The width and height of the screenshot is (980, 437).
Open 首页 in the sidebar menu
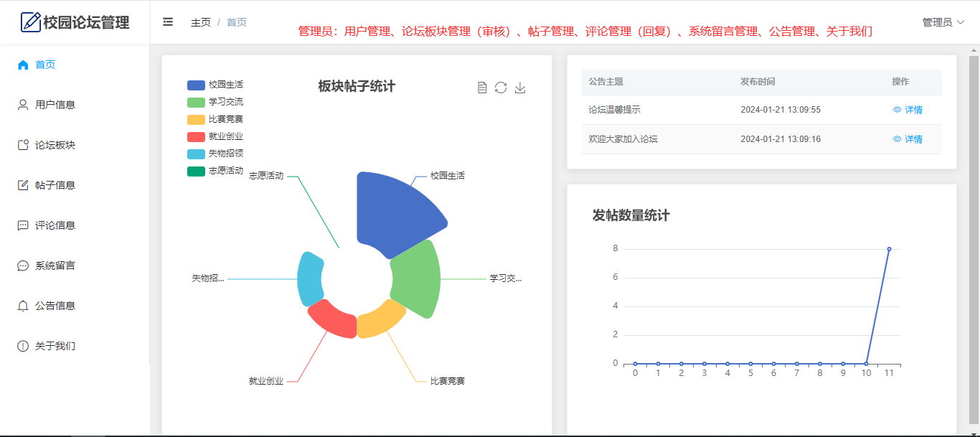click(x=75, y=65)
